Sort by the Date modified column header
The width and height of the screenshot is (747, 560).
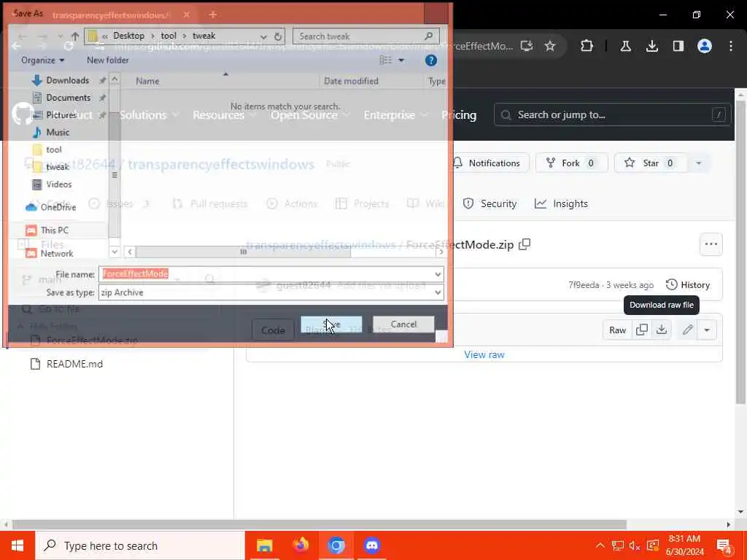click(x=351, y=81)
